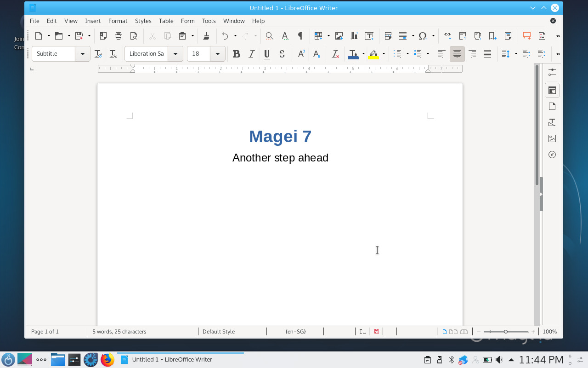Expand the font size dropdown
This screenshot has height=368, width=588.
[x=218, y=54]
